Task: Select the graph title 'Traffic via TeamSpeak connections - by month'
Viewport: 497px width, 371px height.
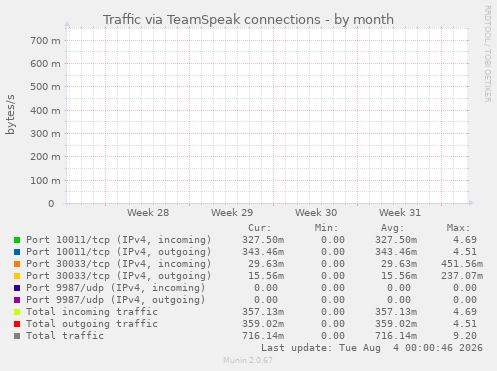Action: click(248, 20)
